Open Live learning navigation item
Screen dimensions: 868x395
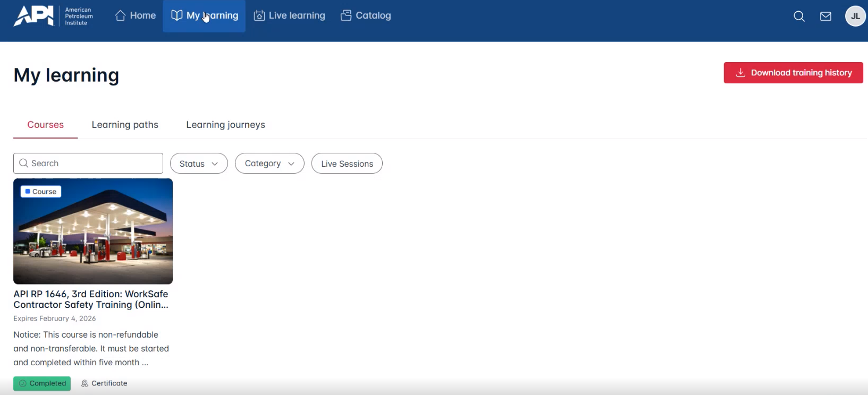click(x=290, y=16)
